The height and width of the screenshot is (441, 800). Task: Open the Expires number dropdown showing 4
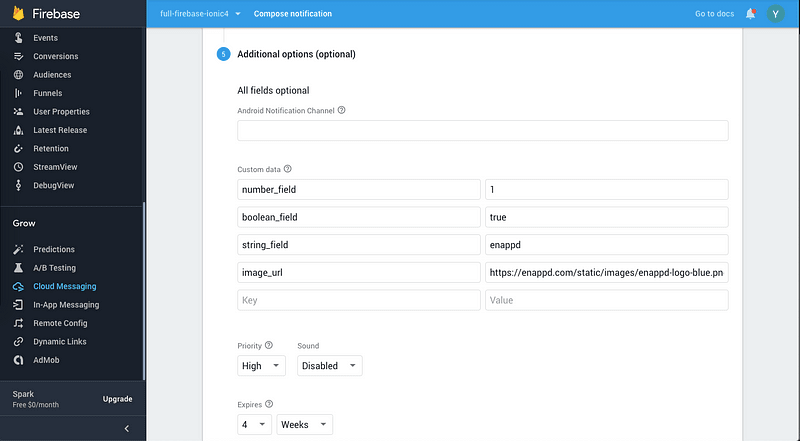click(x=254, y=424)
